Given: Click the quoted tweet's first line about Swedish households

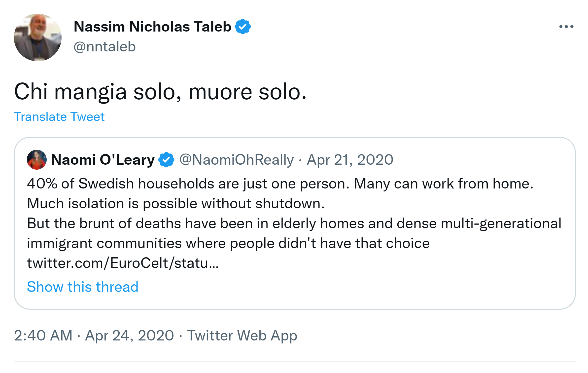Looking at the screenshot, I should (x=280, y=184).
